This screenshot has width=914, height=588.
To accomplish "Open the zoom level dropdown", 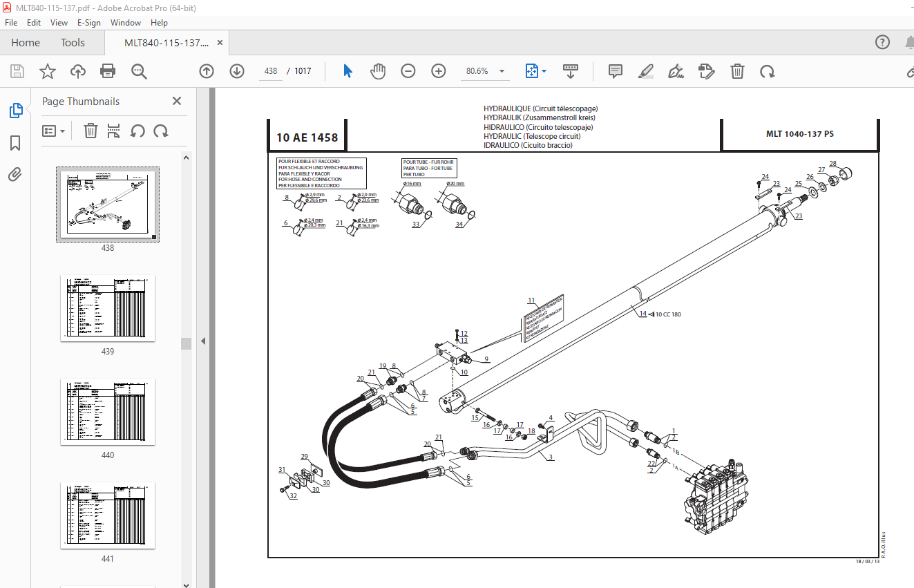I will coord(502,71).
